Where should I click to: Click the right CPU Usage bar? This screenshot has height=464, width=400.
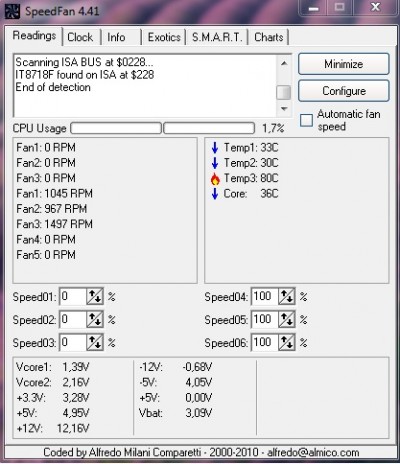[209, 128]
